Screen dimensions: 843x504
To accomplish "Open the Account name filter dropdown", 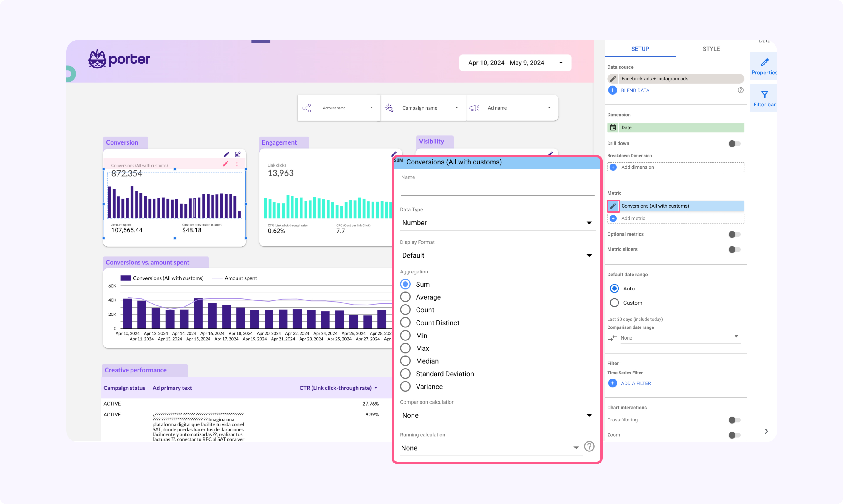I will tap(339, 108).
